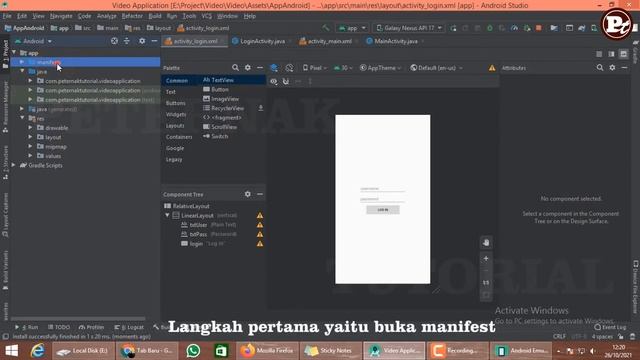
Task: Click the Orientation for Preview icon
Action: pyautogui.click(x=289, y=68)
